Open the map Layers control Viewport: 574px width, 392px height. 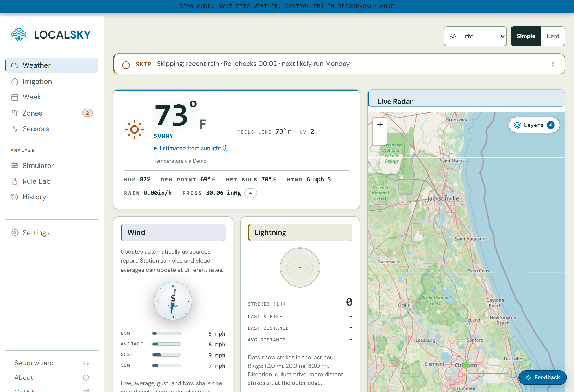coord(534,125)
